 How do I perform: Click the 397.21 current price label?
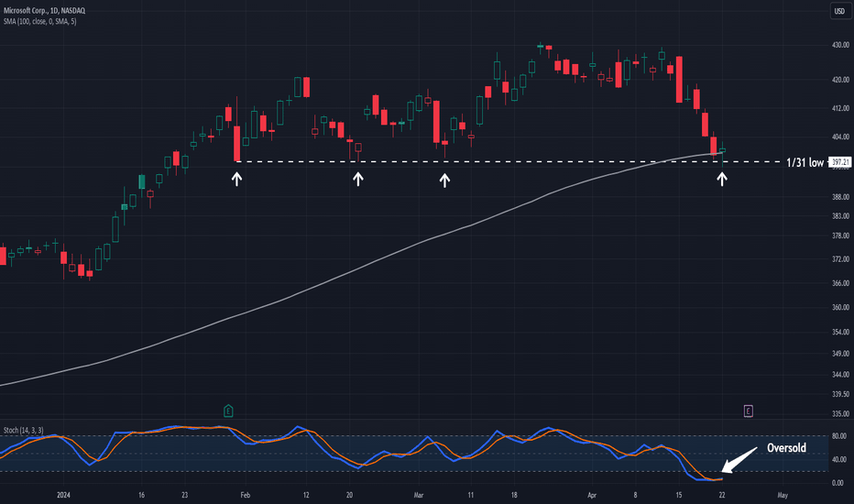(x=839, y=162)
